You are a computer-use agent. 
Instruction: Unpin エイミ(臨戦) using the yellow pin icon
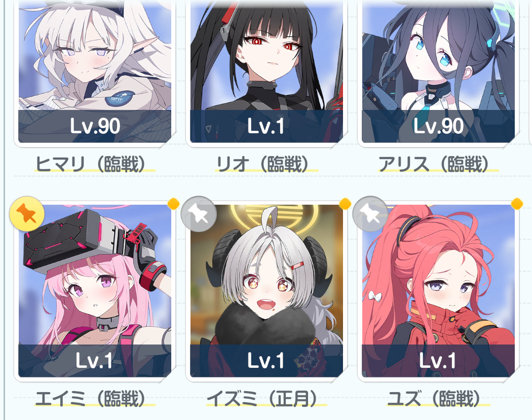pyautogui.click(x=27, y=214)
